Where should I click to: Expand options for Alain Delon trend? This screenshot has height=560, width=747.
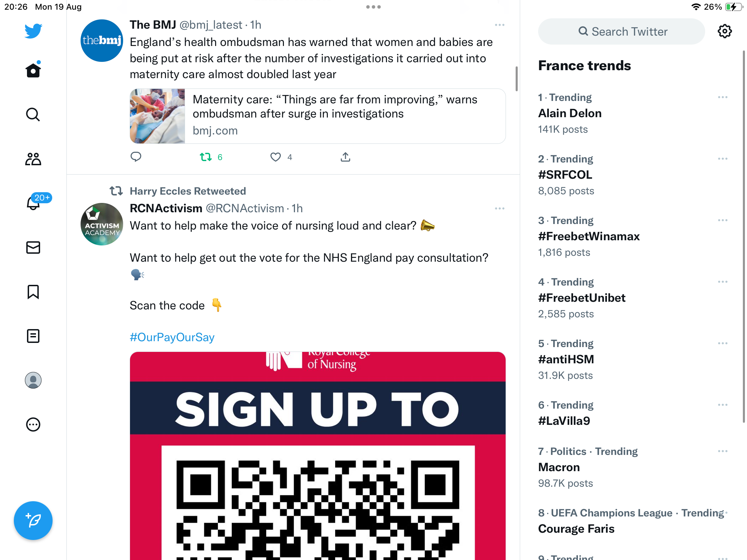point(723,97)
